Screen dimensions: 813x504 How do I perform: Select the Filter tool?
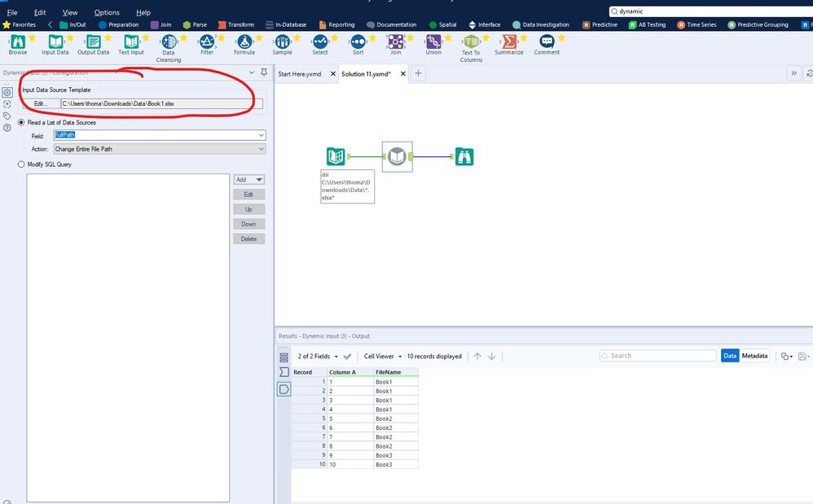pos(207,45)
